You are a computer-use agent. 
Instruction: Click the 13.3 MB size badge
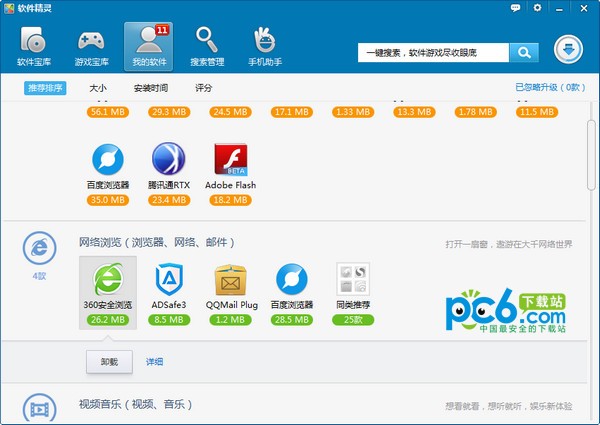coord(414,112)
